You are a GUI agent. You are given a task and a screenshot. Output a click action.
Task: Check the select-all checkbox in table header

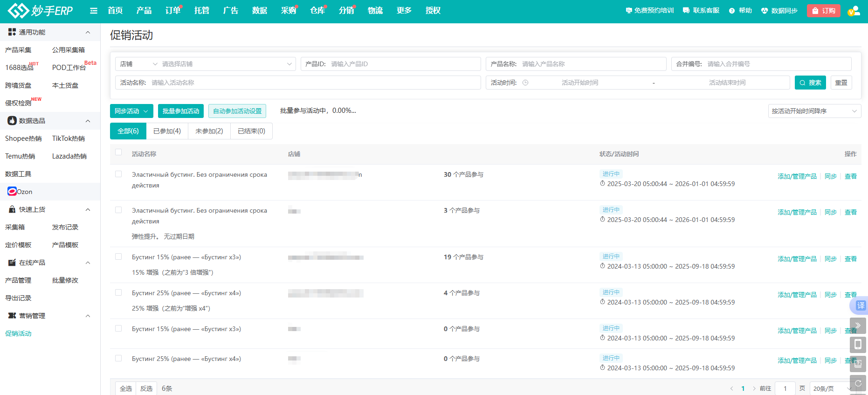pos(118,152)
